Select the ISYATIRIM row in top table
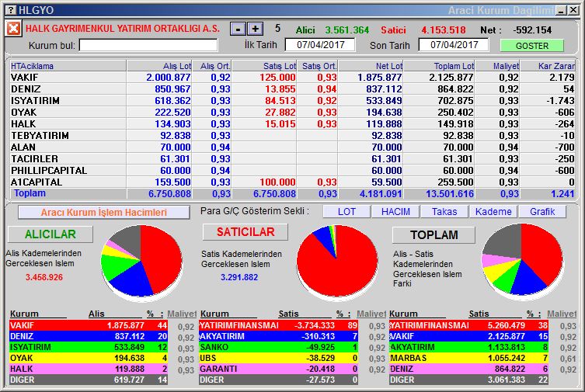The width and height of the screenshot is (585, 392). [292, 101]
